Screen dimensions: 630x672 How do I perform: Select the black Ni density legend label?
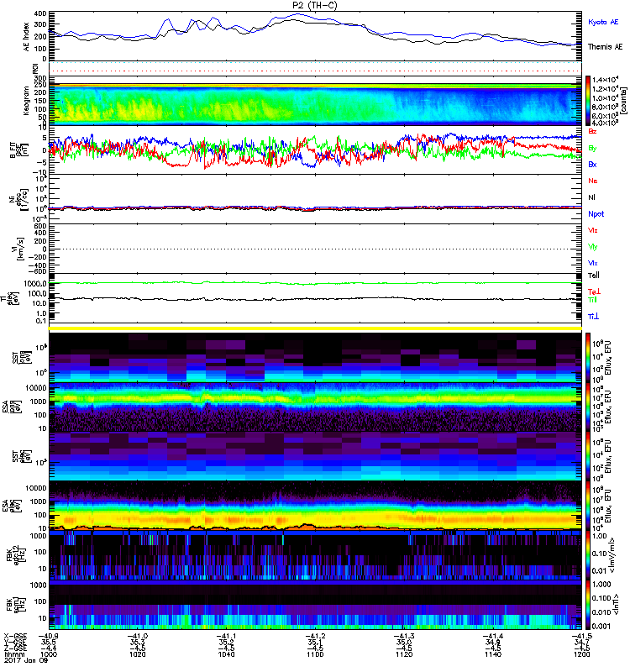pyautogui.click(x=591, y=197)
